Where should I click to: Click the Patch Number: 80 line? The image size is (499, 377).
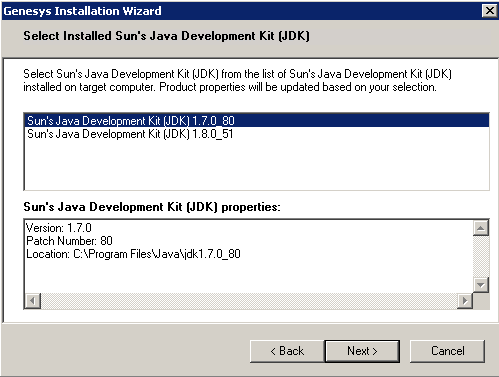[x=69, y=241]
